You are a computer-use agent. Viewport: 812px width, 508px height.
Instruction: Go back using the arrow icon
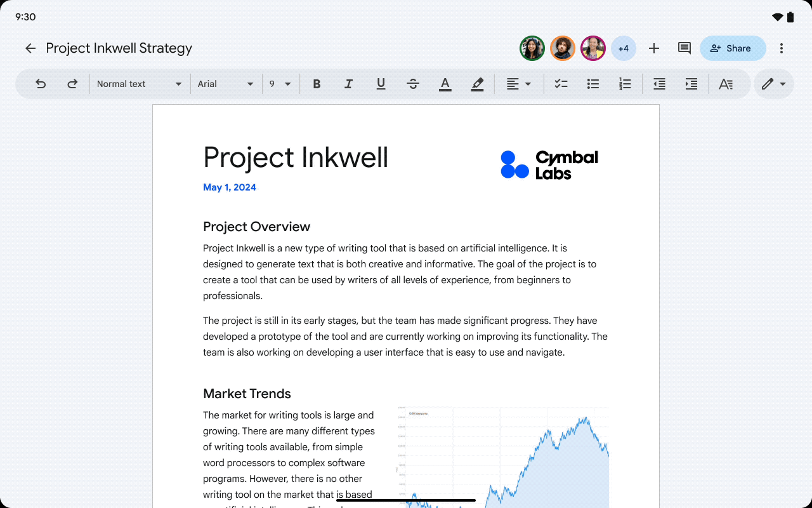pyautogui.click(x=30, y=48)
